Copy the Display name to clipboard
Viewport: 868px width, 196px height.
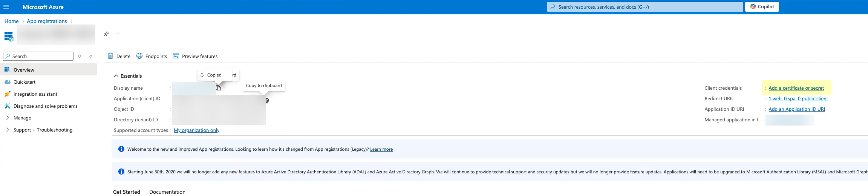218,88
